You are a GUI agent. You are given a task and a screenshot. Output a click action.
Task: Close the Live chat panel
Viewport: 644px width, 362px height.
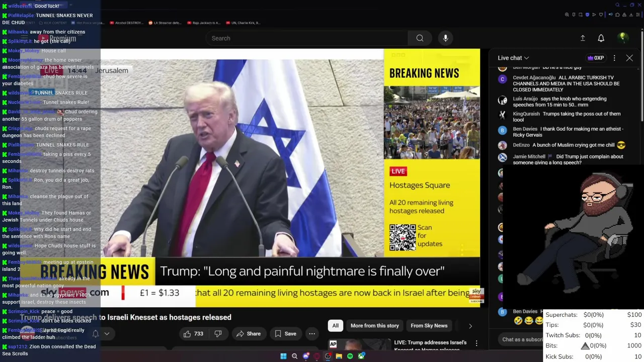(x=629, y=58)
